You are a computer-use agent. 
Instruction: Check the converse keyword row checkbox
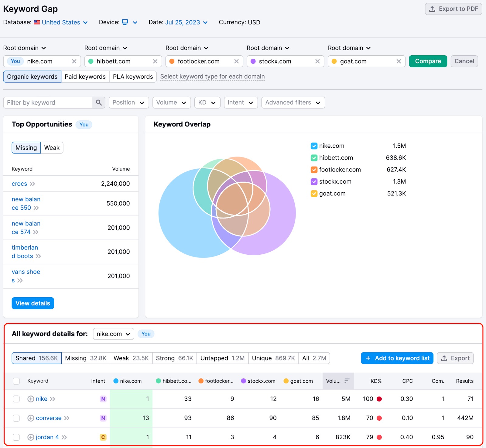coord(16,418)
